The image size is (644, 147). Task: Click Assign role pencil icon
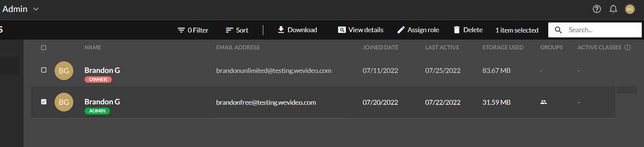click(401, 30)
